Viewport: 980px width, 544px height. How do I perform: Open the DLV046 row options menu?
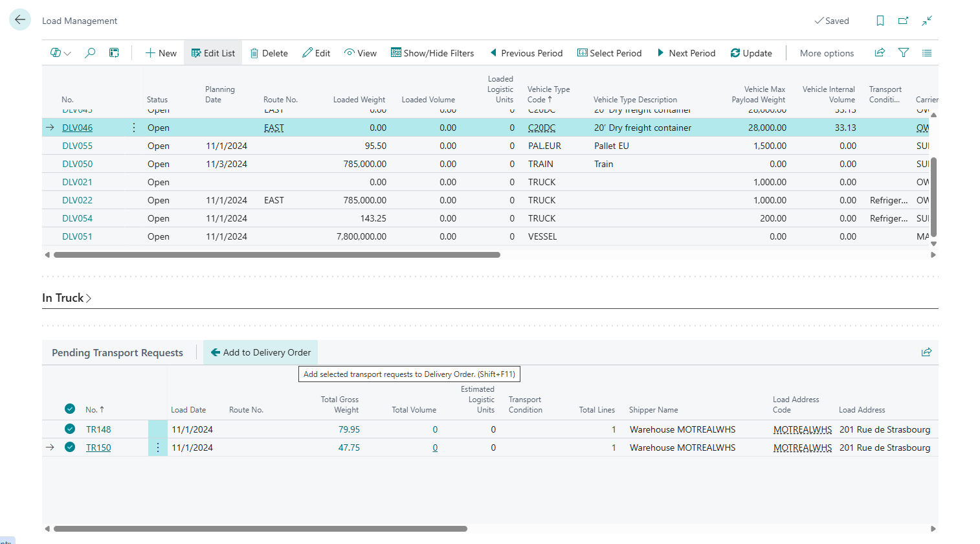(x=134, y=128)
